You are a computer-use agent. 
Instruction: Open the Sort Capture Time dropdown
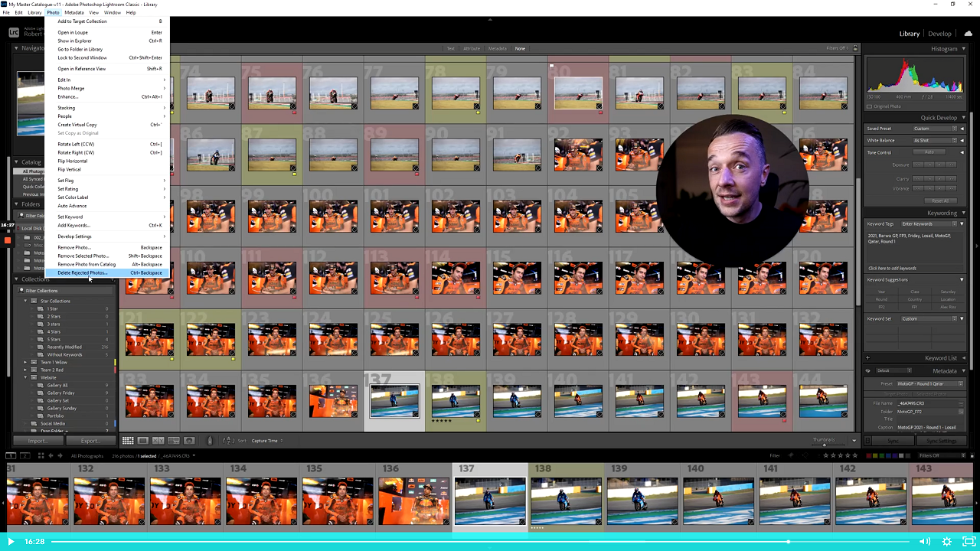pyautogui.click(x=266, y=441)
